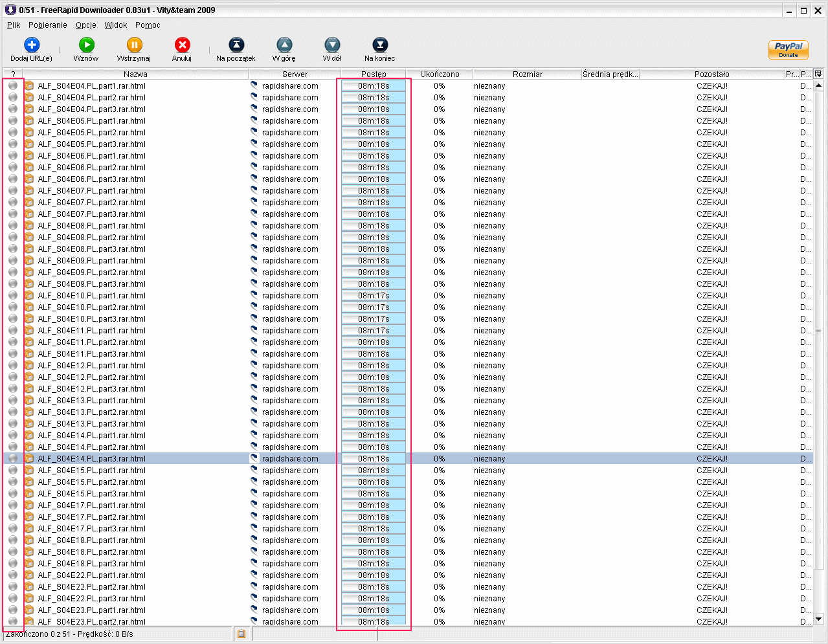Click the clipboard monitor icon in status bar

coord(241,634)
